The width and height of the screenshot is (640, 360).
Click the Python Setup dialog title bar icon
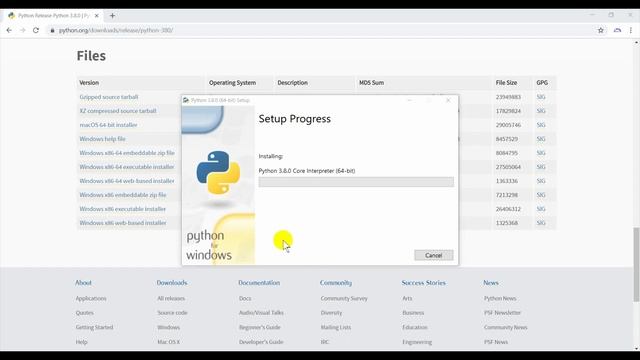[186, 100]
